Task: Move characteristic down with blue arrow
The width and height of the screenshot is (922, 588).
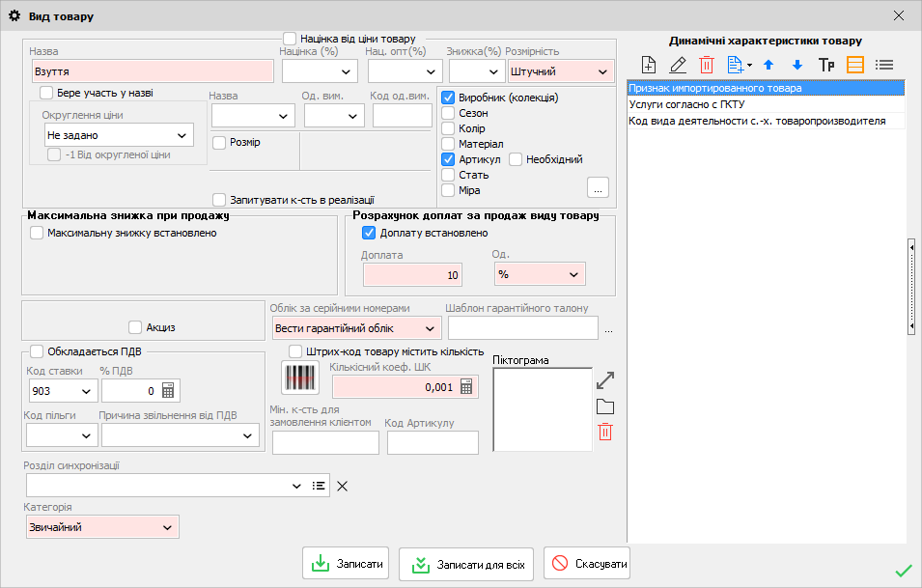Action: point(796,65)
